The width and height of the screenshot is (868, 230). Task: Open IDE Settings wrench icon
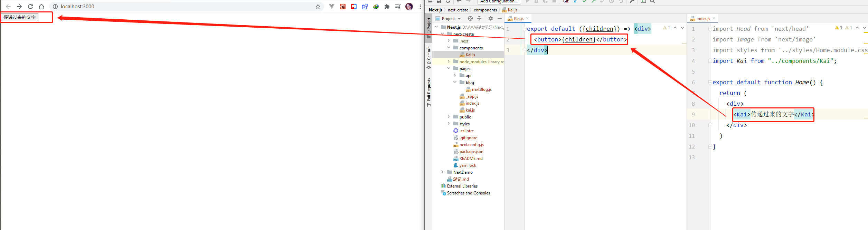click(632, 1)
